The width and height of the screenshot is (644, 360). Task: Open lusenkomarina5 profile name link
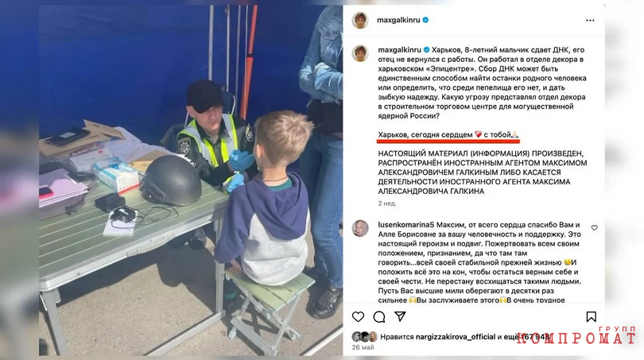[405, 225]
